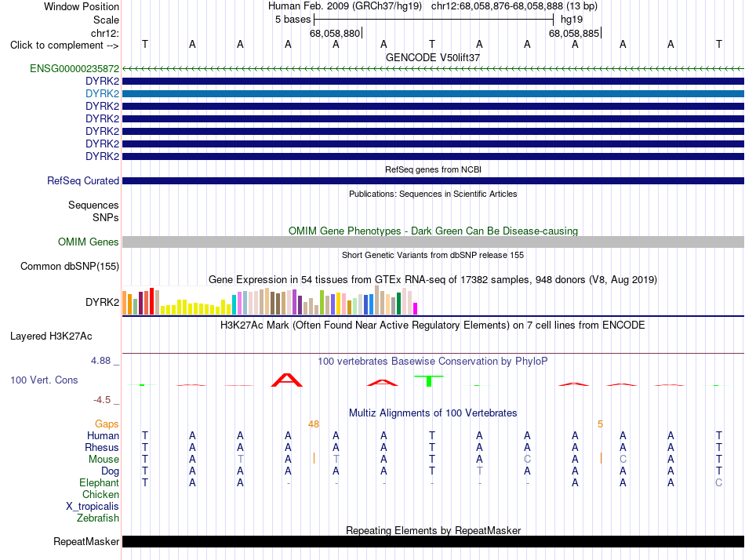This screenshot has height=560, width=745.
Task: Click the light T base in the Dog row
Action: 479,471
